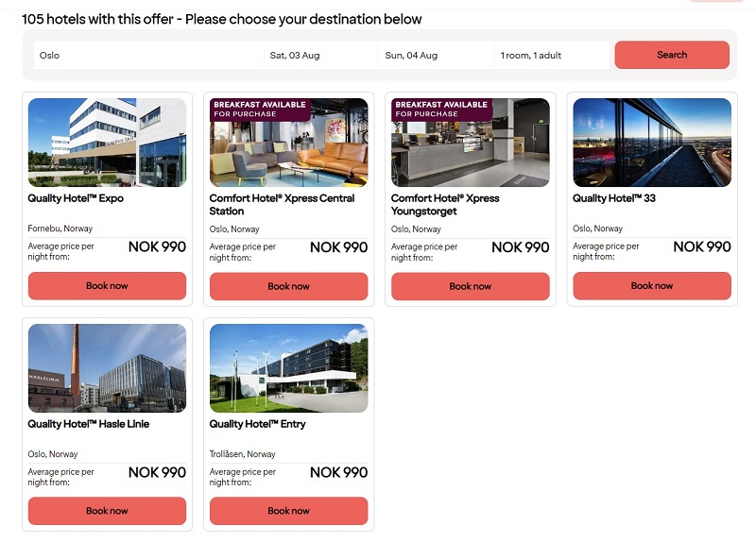
Task: Select the Comfort Hotel Xpress Youngstorget title
Action: click(x=445, y=205)
